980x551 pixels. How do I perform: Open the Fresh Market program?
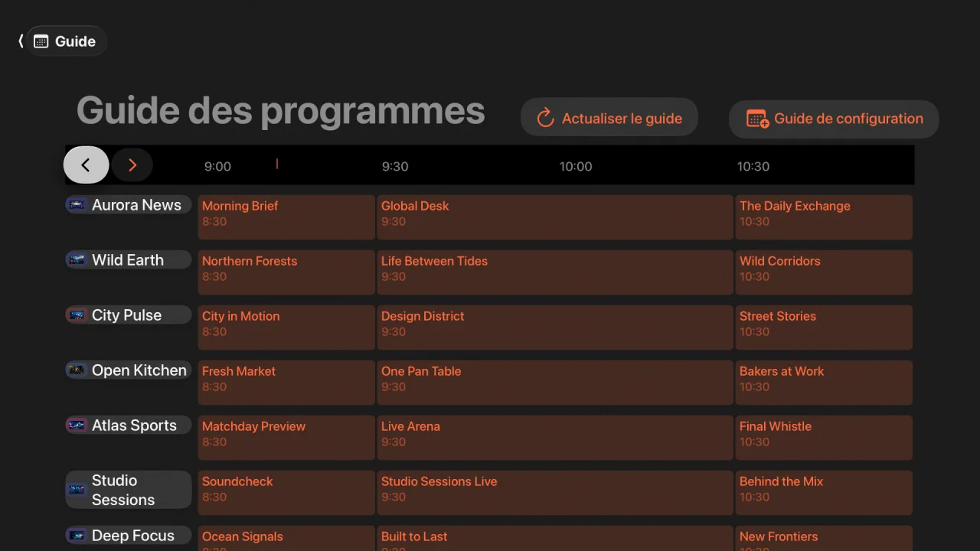[x=286, y=383]
